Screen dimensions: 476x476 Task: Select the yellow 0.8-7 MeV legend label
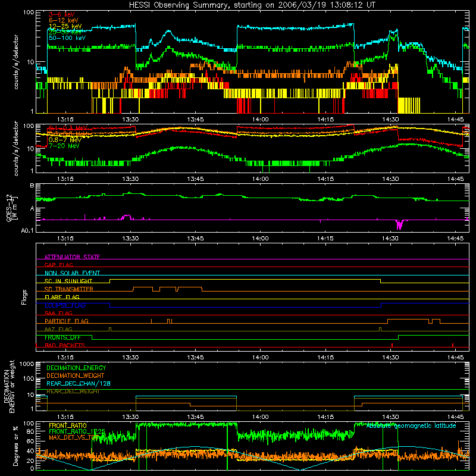point(65,140)
